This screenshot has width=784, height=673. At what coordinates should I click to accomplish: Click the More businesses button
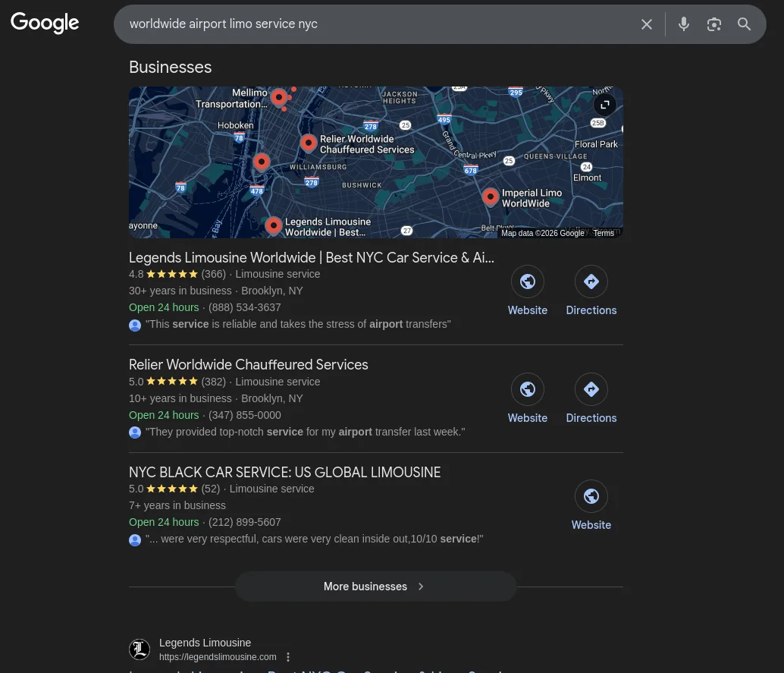tap(375, 587)
